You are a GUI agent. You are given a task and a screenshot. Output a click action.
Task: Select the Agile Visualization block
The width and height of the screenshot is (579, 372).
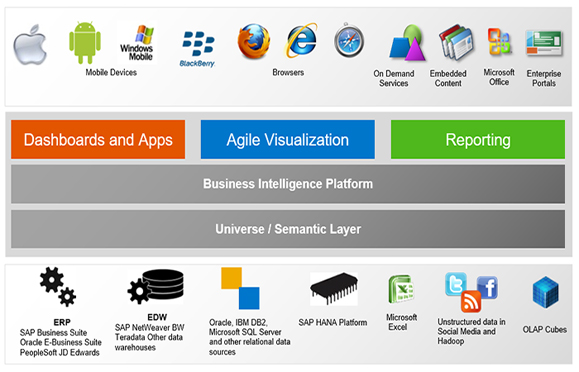coord(288,140)
